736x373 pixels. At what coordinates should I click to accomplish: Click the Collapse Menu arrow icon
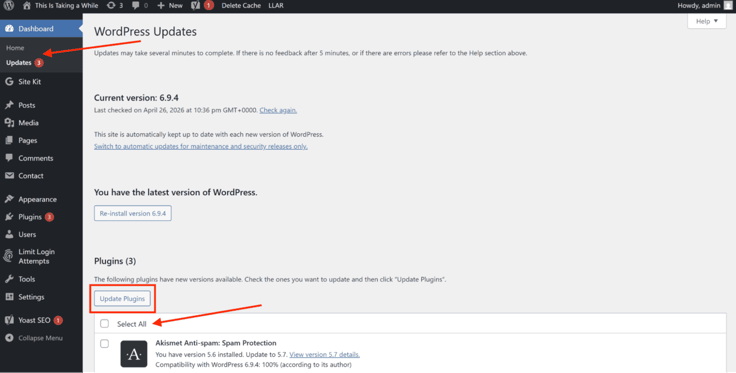9,338
